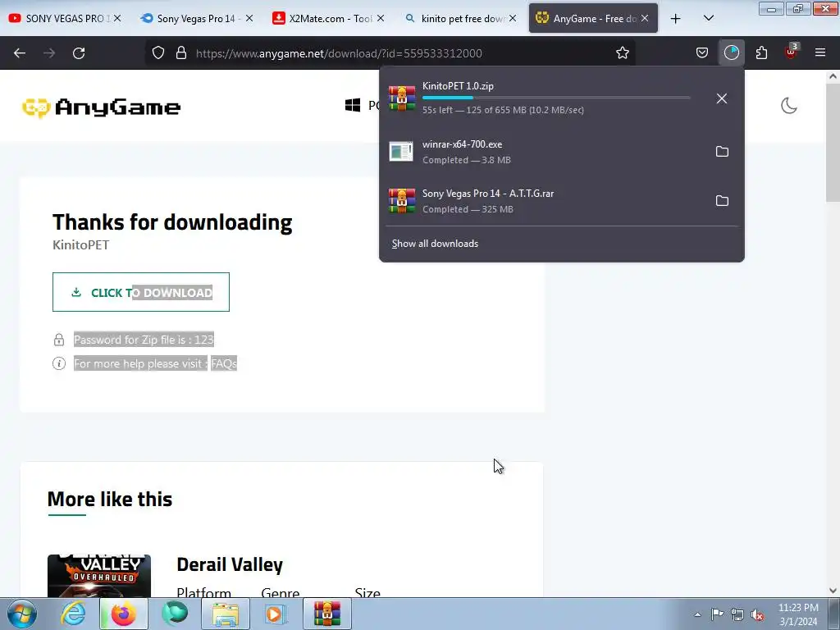Open the Windows Start menu
The width and height of the screenshot is (840, 630).
pyautogui.click(x=22, y=614)
